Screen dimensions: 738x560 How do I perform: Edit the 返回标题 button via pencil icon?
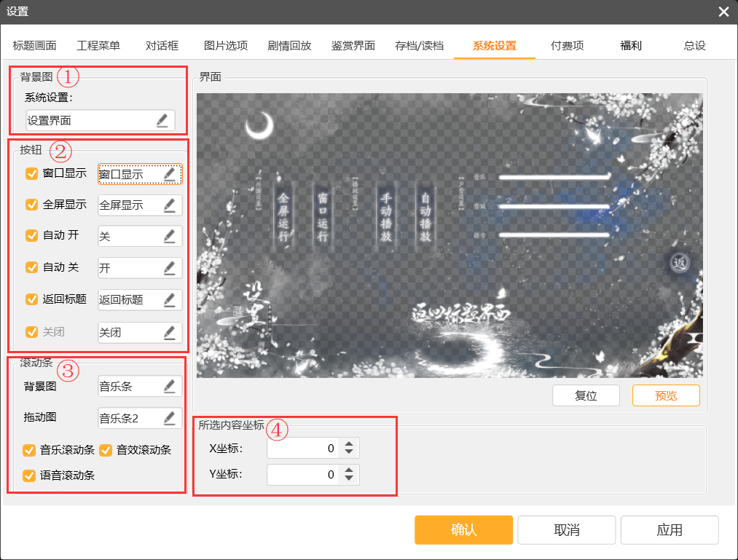click(x=170, y=299)
